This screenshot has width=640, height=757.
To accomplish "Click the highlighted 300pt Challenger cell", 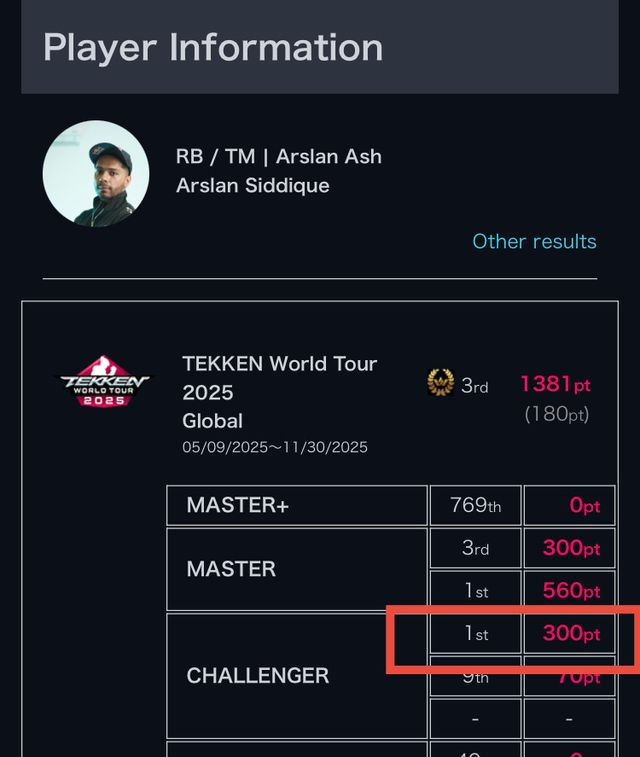I will 570,633.
